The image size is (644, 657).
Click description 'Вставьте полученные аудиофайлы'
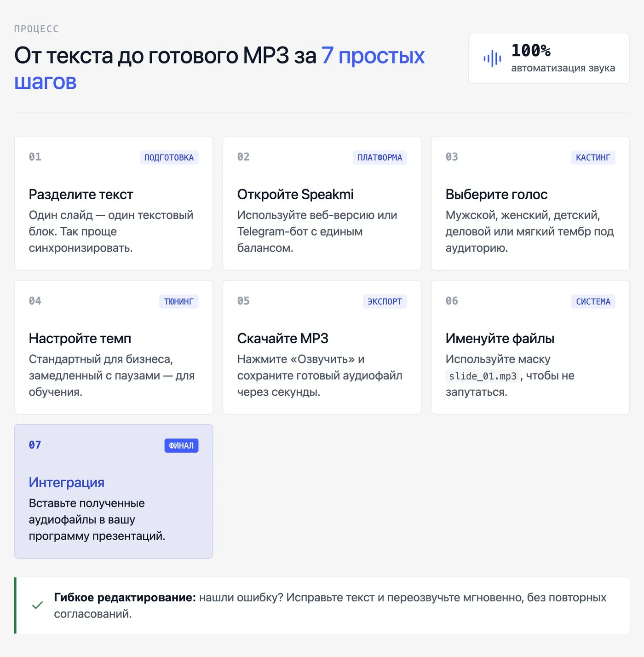pyautogui.click(x=97, y=519)
